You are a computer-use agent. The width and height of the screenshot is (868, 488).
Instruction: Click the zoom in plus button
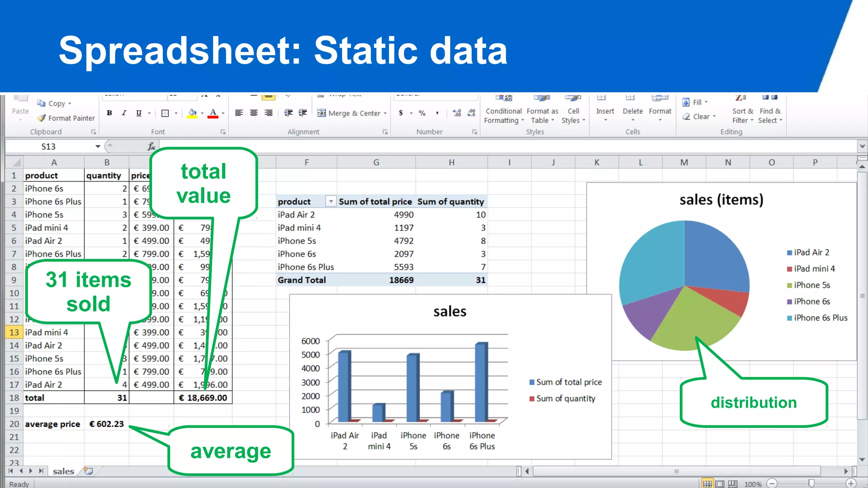point(851,483)
